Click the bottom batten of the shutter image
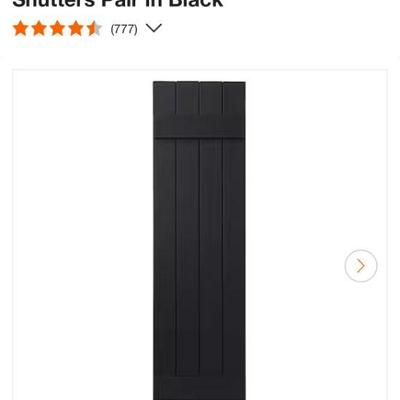Screen dimensions: 400x400 (199, 388)
